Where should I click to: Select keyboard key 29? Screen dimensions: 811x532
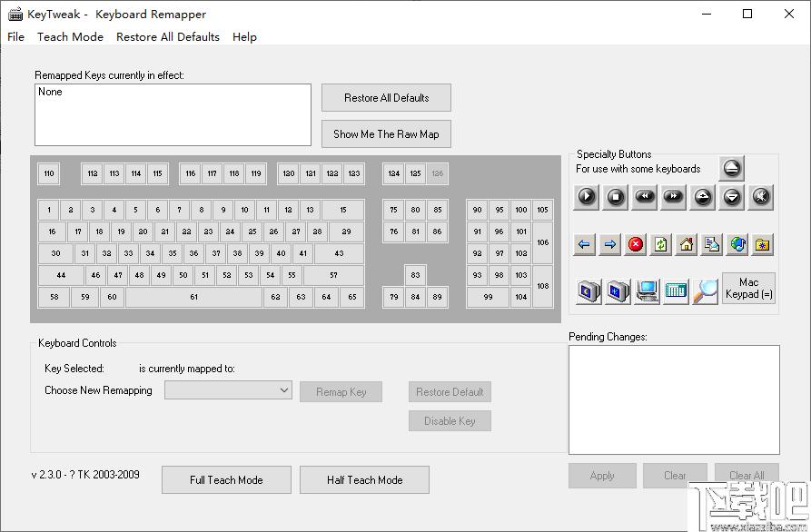[347, 232]
